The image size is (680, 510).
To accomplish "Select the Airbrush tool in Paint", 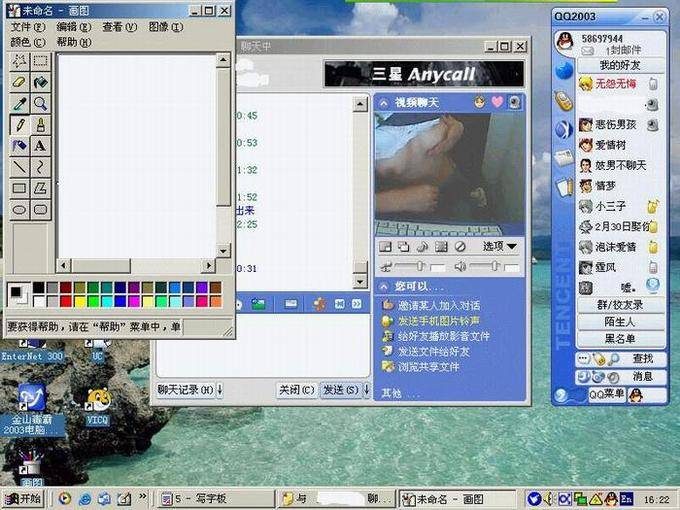I will [x=20, y=146].
